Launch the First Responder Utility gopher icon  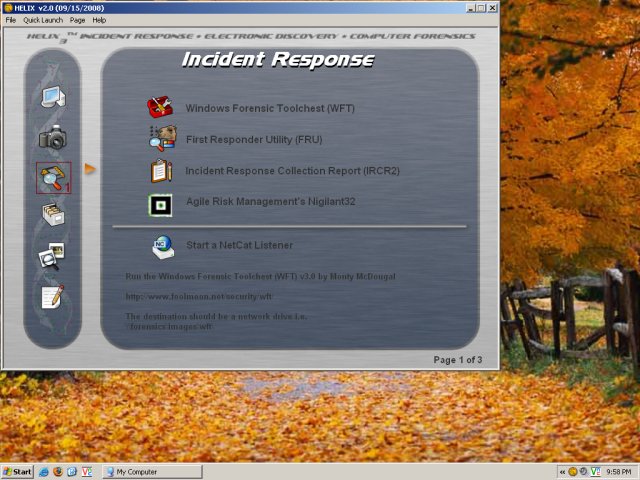[162, 139]
